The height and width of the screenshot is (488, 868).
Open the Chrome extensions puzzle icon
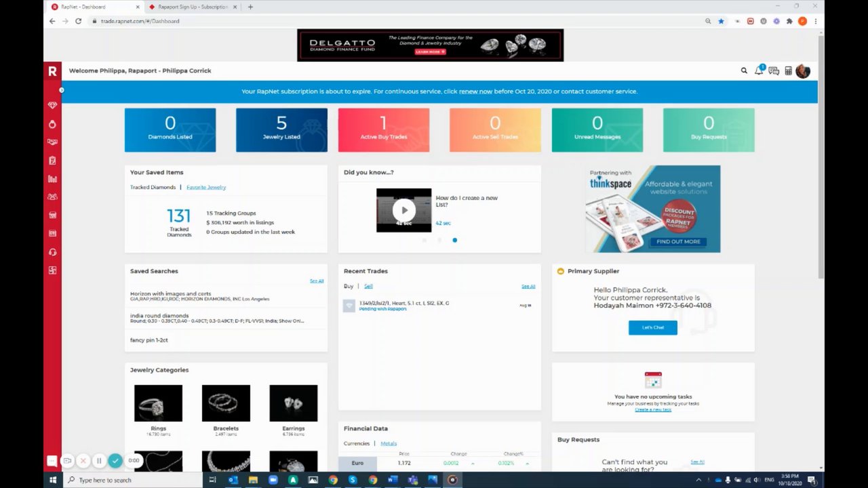(789, 21)
